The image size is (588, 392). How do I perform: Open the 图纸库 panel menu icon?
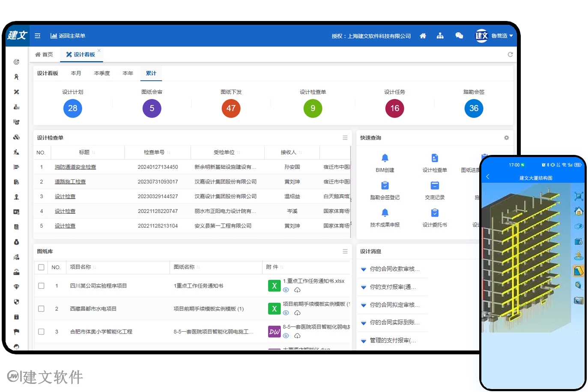345,252
